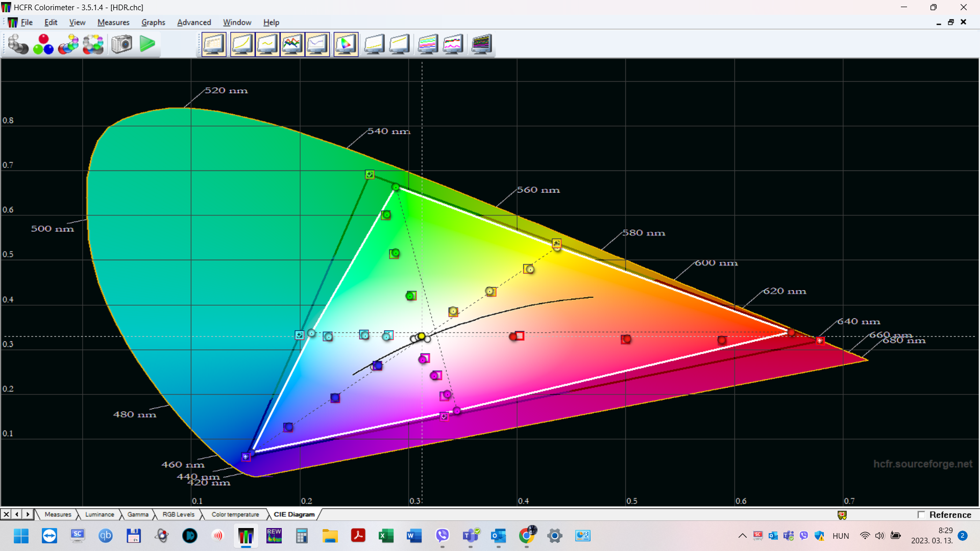The image size is (980, 551).
Task: Toggle the CIE diagram view icon
Action: coord(346,44)
